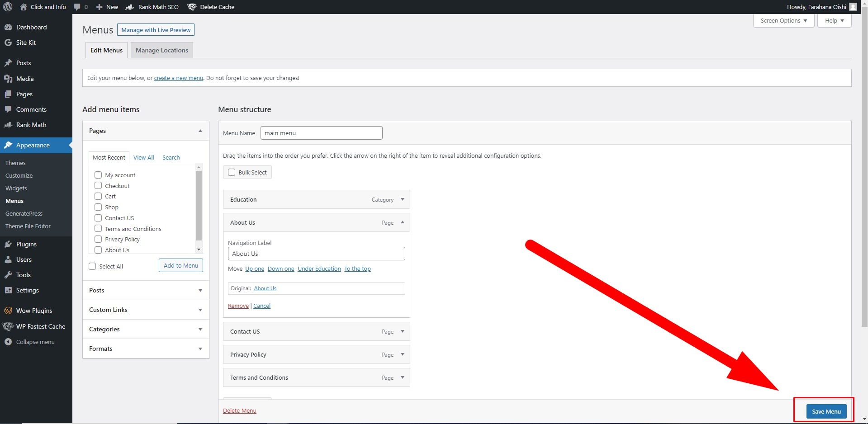This screenshot has height=424, width=868.
Task: Click the Plugins icon in the sidebar
Action: (x=8, y=244)
